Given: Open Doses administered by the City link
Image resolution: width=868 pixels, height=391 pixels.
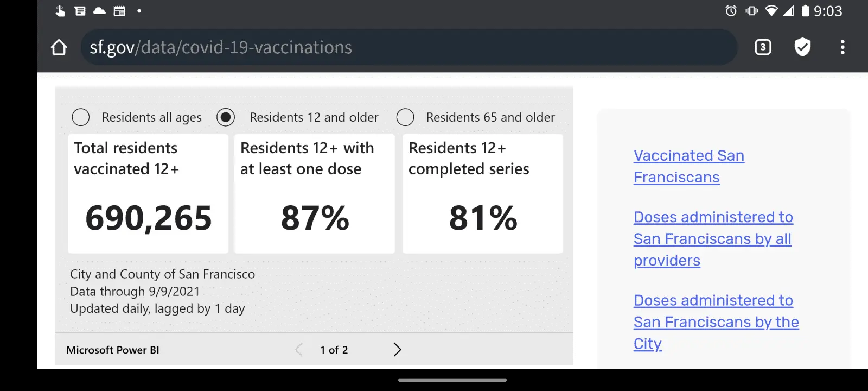Looking at the screenshot, I should tap(716, 322).
